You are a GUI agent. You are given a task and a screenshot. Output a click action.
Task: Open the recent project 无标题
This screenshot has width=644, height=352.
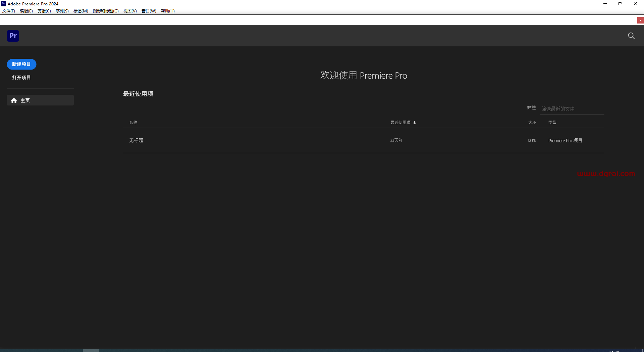click(x=136, y=140)
